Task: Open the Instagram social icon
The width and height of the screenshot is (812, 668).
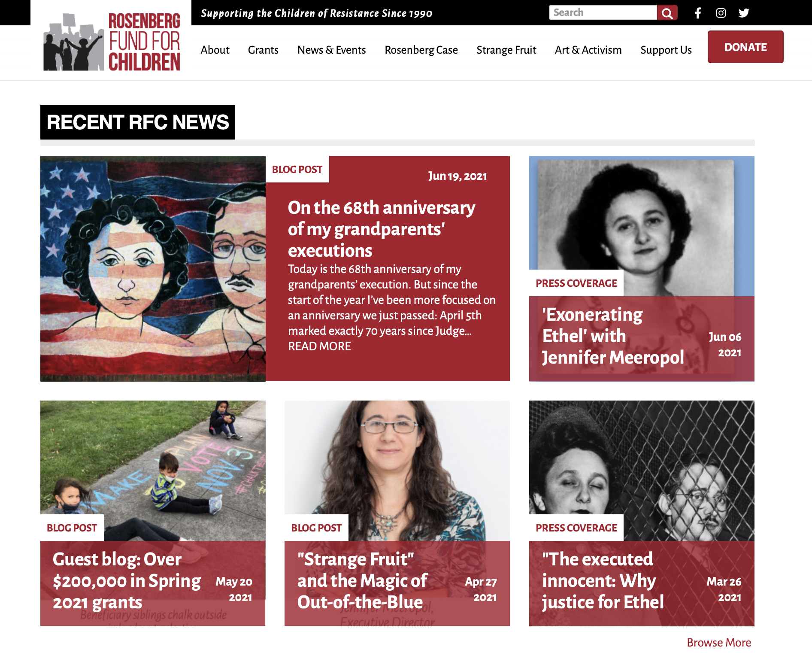Action: [x=721, y=13]
